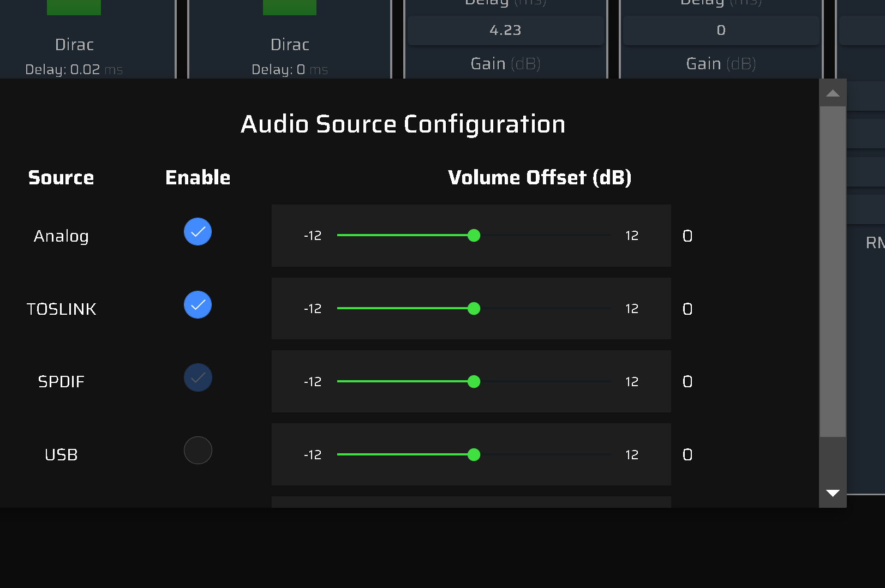This screenshot has width=885, height=588.
Task: Click the TOSLINK volume offset slider handle
Action: pyautogui.click(x=474, y=309)
